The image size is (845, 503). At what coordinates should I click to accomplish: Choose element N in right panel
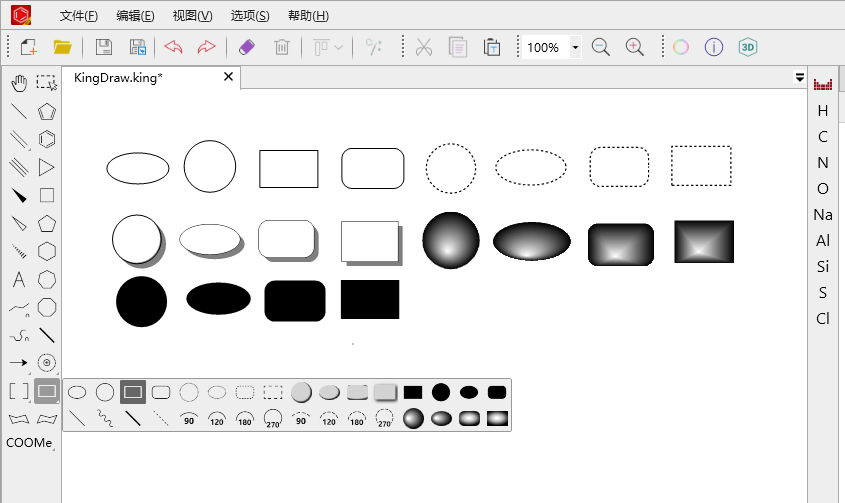pos(823,162)
